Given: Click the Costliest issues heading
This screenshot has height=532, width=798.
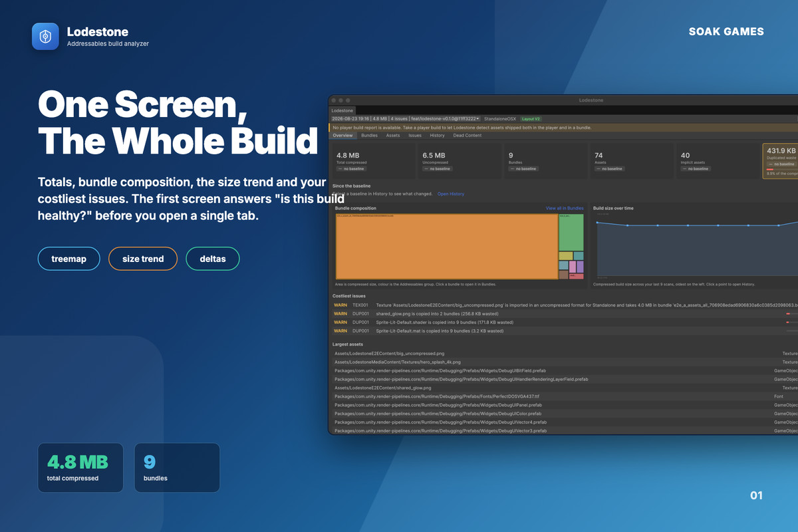Looking at the screenshot, I should point(349,296).
